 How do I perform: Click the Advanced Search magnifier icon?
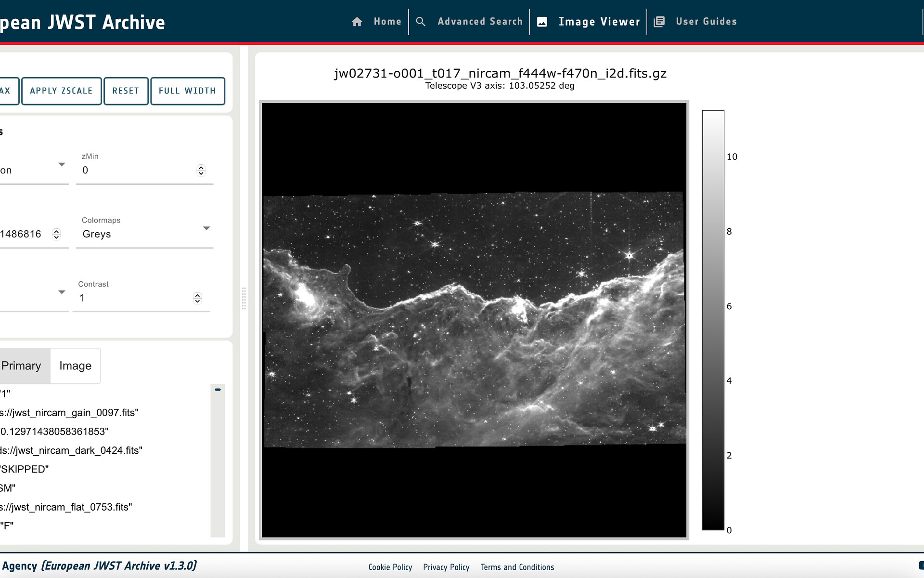click(421, 22)
